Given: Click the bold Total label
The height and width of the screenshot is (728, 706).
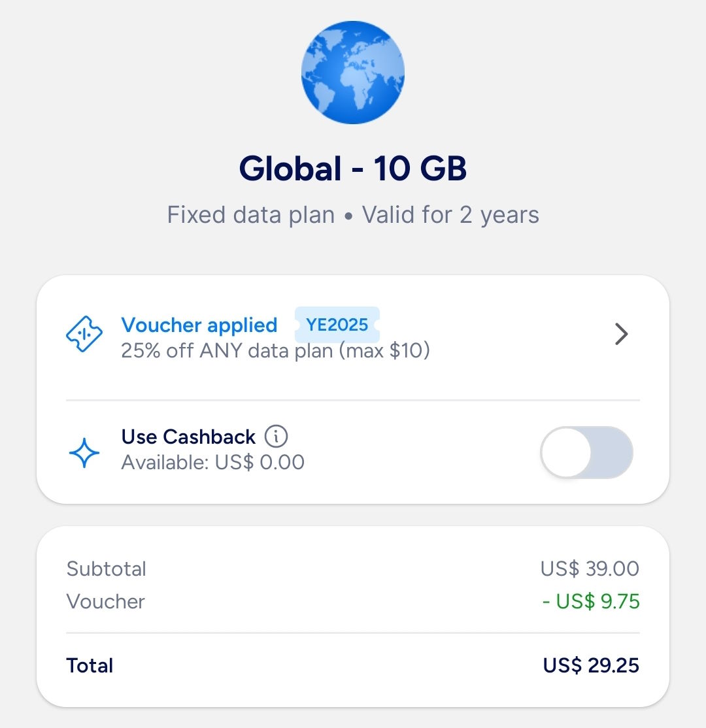Looking at the screenshot, I should pyautogui.click(x=90, y=665).
